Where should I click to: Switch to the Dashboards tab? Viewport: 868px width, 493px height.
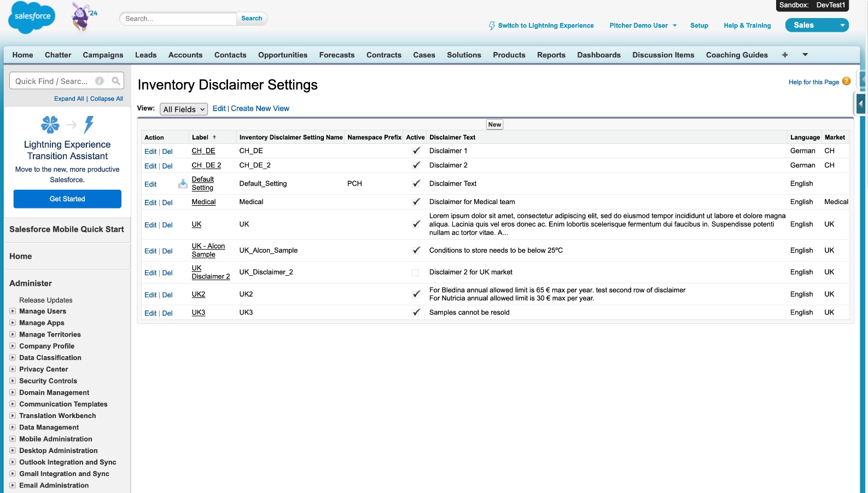pos(598,55)
